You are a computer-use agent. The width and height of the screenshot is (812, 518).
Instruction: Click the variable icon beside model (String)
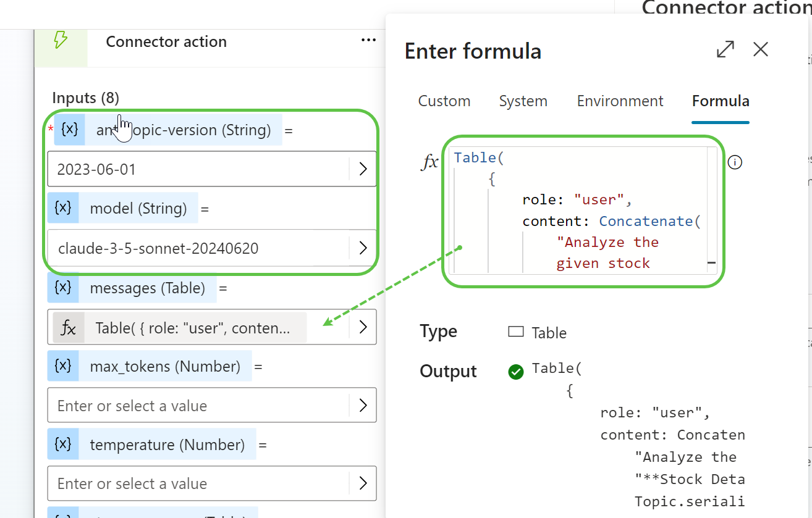(63, 208)
